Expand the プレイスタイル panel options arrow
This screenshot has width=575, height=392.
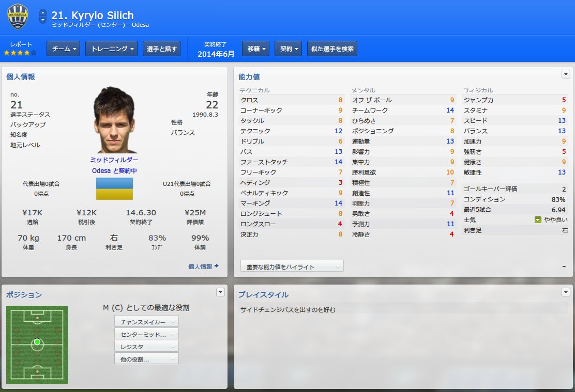coord(566,292)
